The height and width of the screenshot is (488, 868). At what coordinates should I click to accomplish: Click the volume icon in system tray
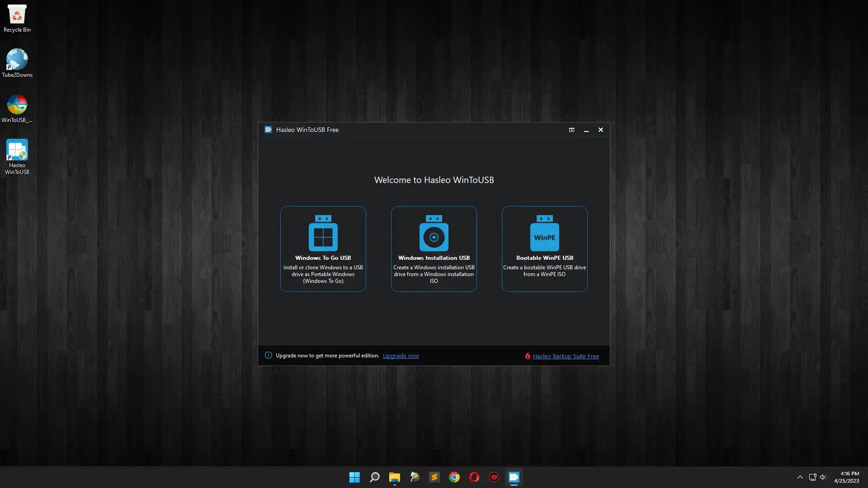pos(823,477)
